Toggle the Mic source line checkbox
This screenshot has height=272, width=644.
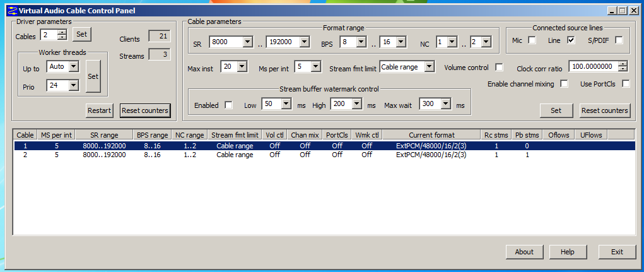532,40
